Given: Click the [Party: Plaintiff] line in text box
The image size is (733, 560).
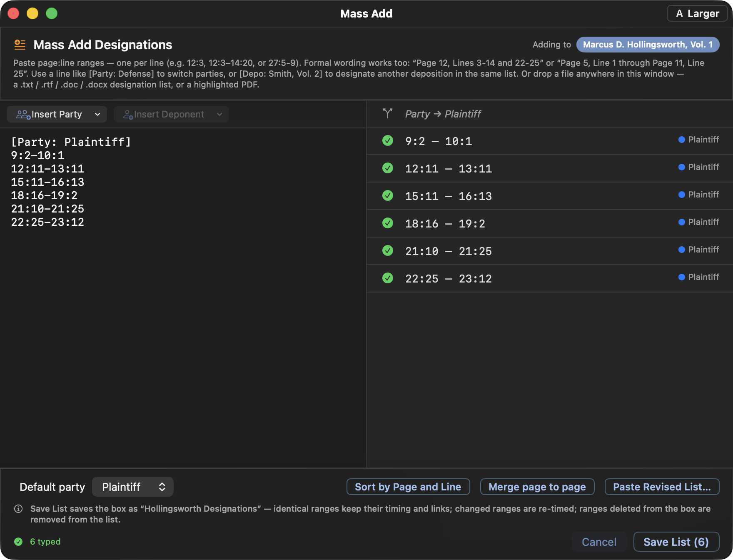Looking at the screenshot, I should point(71,142).
